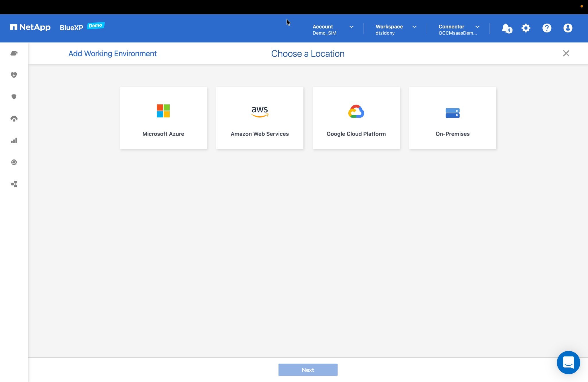Screen dimensions: 588x382
Task: Click the protection shield sidebar icon
Action: pyautogui.click(x=14, y=97)
